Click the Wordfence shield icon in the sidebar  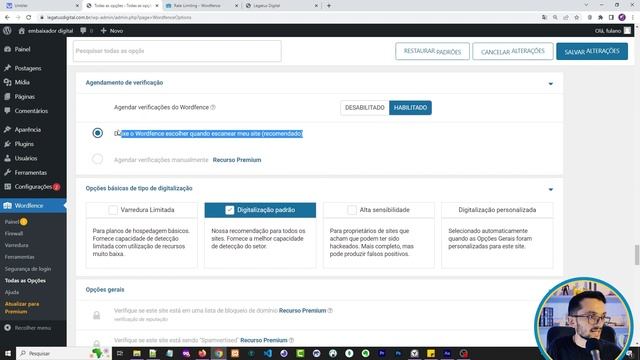click(x=7, y=205)
